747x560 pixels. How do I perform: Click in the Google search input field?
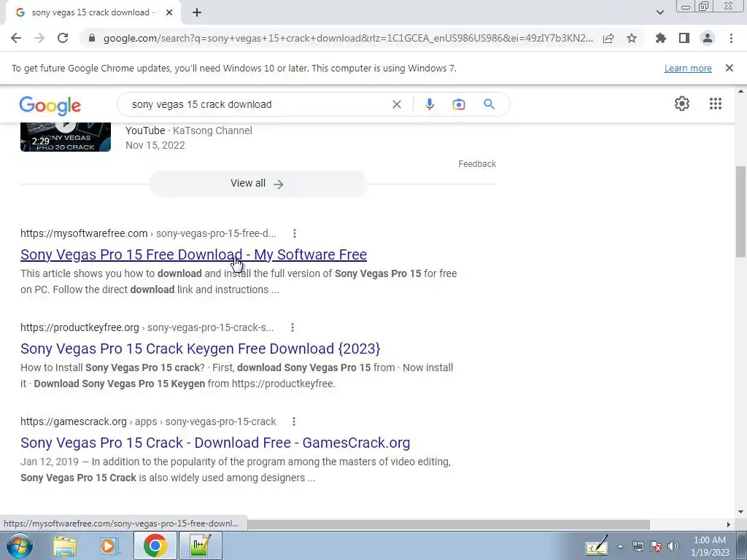coord(258,104)
